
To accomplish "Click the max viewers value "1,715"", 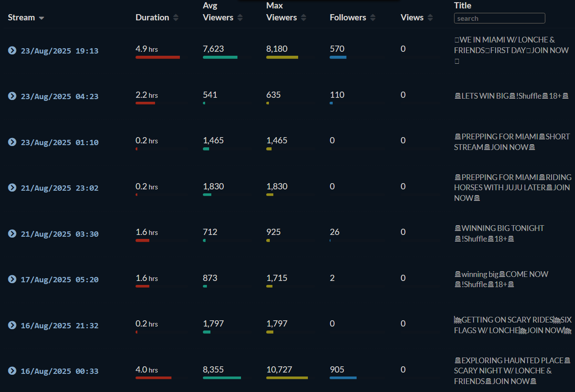I will tap(277, 278).
